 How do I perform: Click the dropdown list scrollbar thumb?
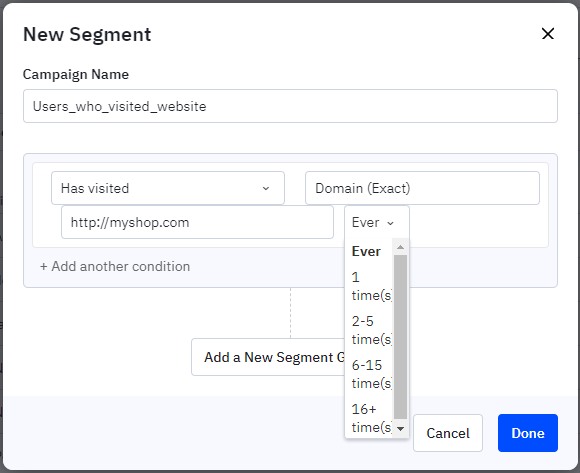tap(400, 337)
